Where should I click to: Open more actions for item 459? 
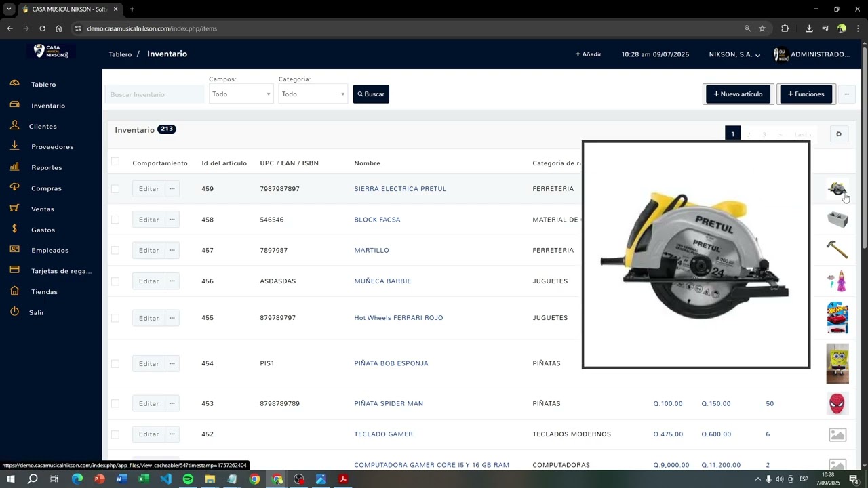coord(172,189)
